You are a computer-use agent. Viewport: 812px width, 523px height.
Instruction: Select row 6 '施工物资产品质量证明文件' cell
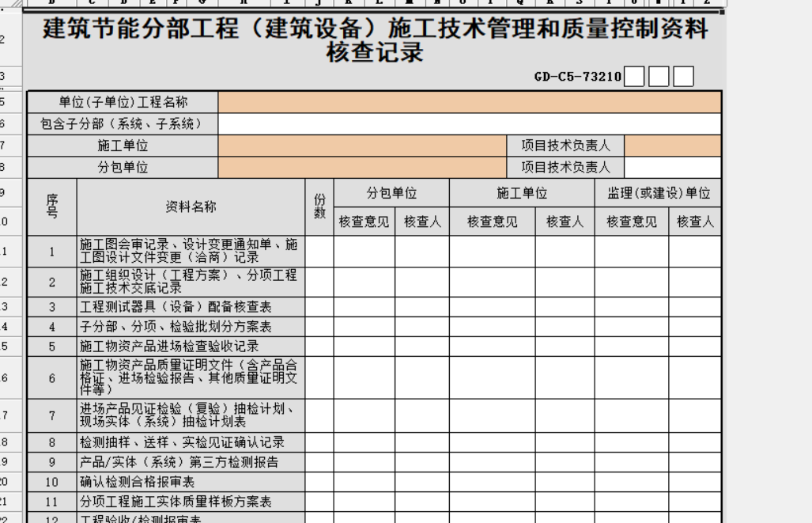[x=191, y=378]
